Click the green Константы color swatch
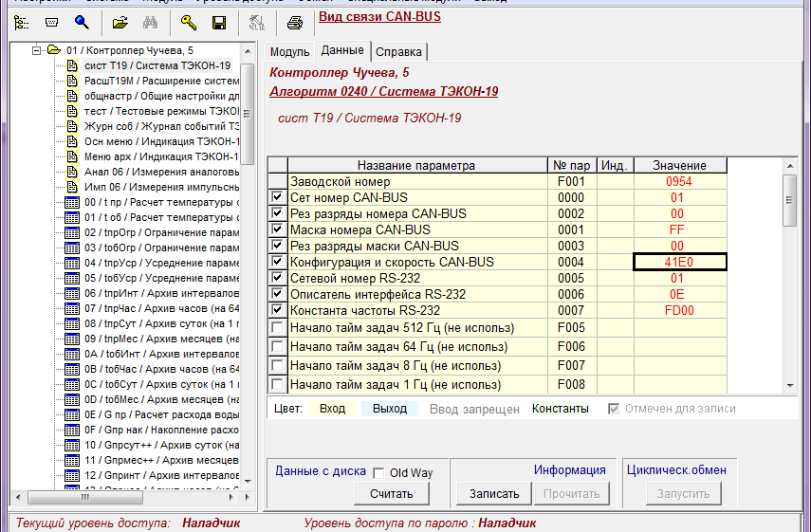Image resolution: width=811 pixels, height=532 pixels. pyautogui.click(x=561, y=409)
